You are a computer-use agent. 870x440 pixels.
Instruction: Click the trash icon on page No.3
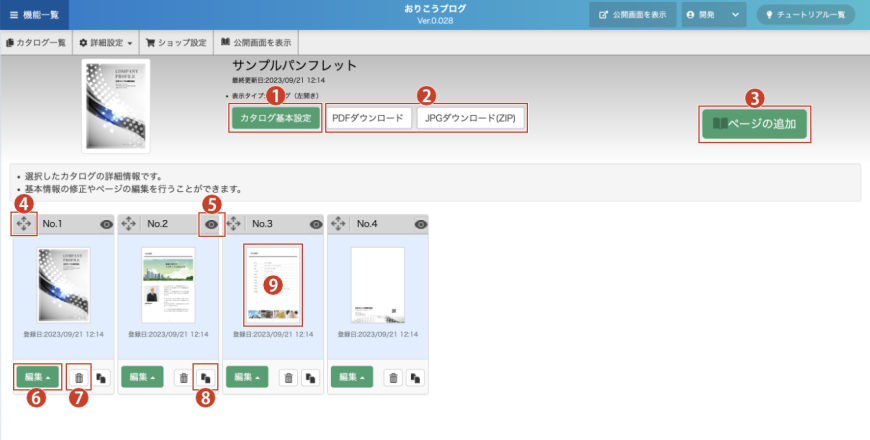pos(288,377)
